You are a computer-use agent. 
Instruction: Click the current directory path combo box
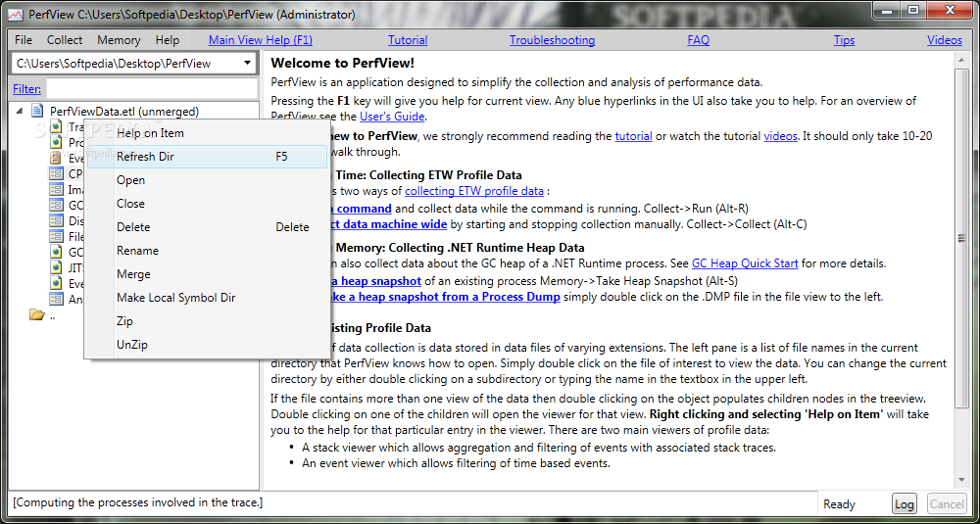coord(134,63)
